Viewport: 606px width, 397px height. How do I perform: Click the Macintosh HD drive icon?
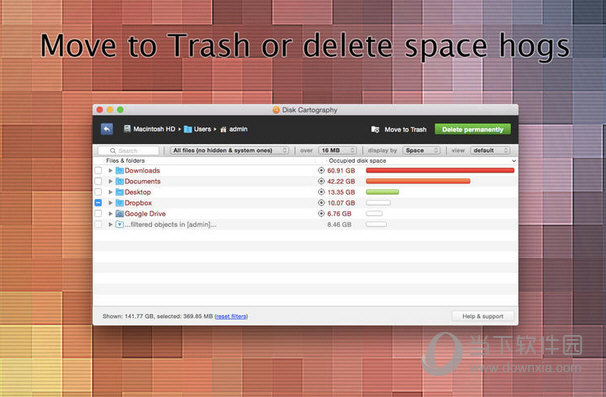point(127,129)
